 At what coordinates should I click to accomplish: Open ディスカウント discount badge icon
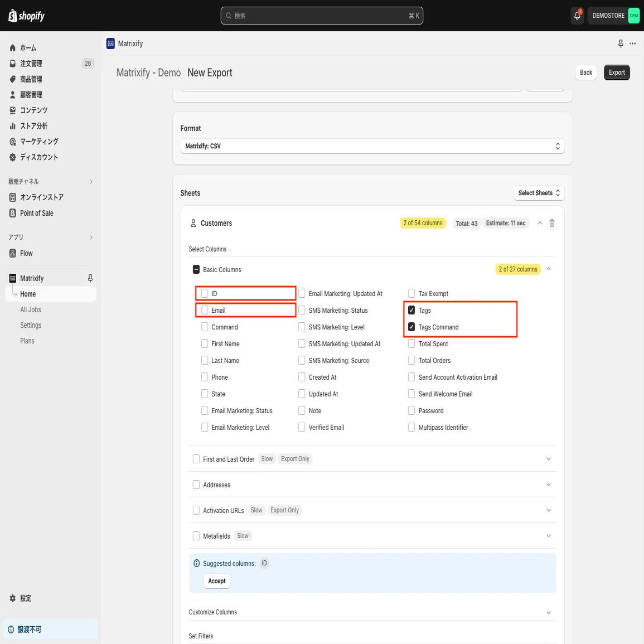[13, 157]
